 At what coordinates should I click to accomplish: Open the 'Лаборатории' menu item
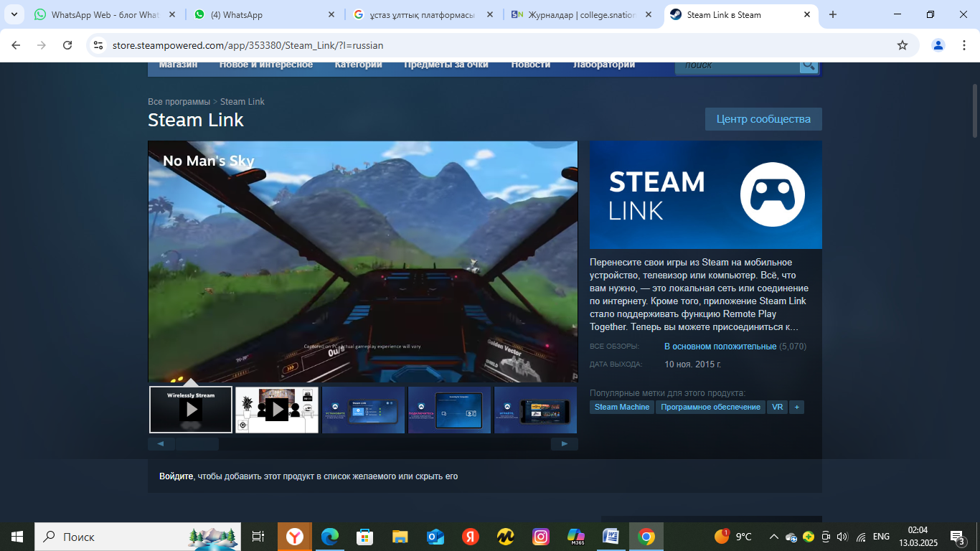[x=603, y=65]
